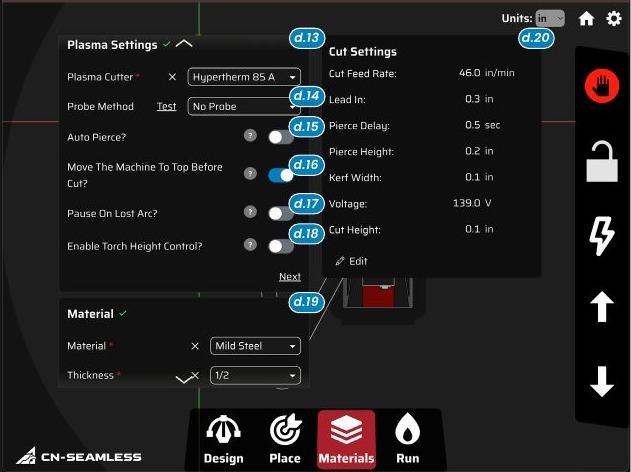Click Edit in Cut Settings
This screenshot has height=472, width=631.
coord(351,261)
